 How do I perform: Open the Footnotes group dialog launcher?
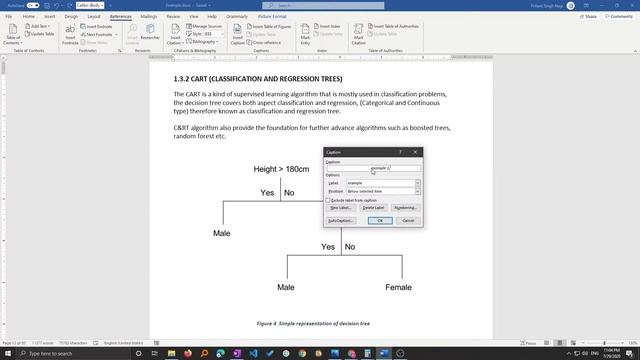coord(120,51)
